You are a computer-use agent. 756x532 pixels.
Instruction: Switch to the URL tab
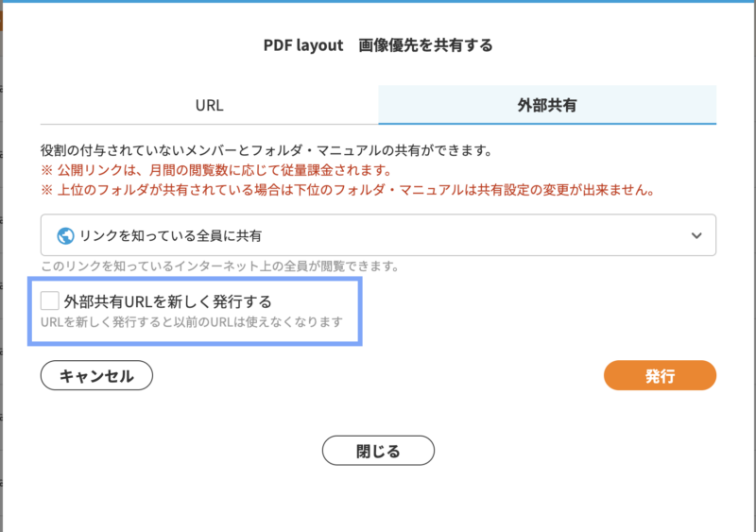(x=209, y=105)
